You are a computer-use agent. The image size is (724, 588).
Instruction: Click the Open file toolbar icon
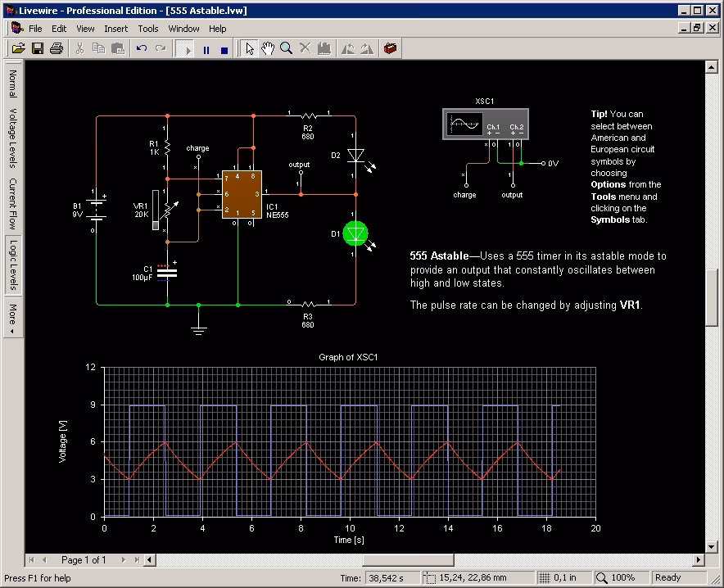pyautogui.click(x=18, y=49)
